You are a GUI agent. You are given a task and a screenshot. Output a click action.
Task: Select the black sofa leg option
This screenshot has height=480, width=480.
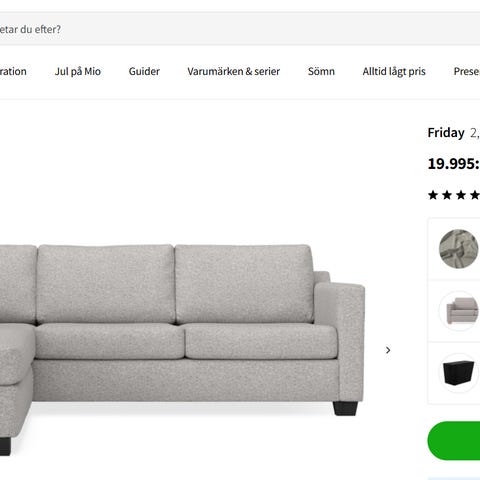coord(459,373)
